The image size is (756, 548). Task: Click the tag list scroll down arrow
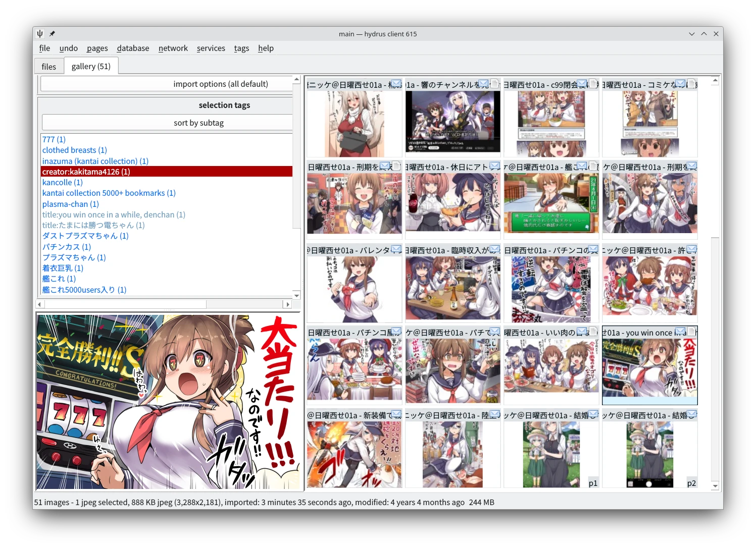click(296, 296)
